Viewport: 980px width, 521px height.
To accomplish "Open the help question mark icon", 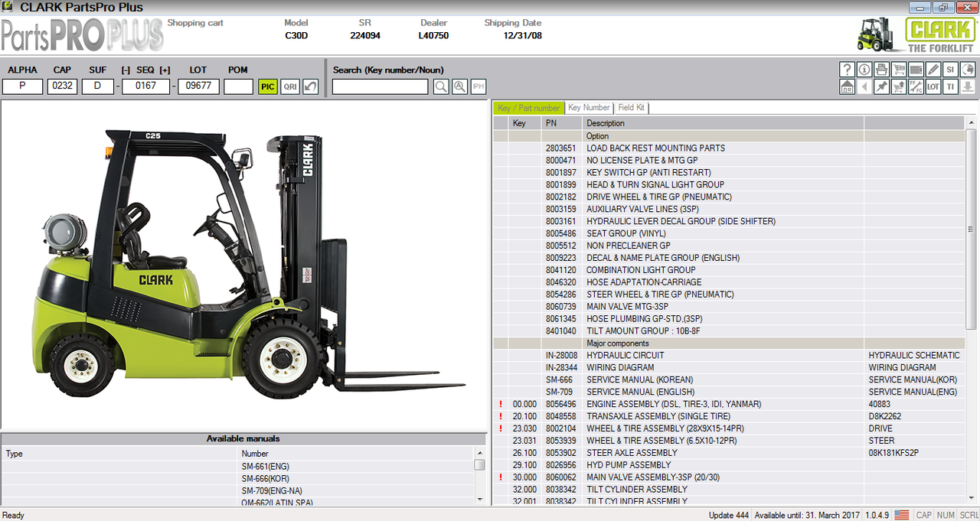I will [x=847, y=70].
